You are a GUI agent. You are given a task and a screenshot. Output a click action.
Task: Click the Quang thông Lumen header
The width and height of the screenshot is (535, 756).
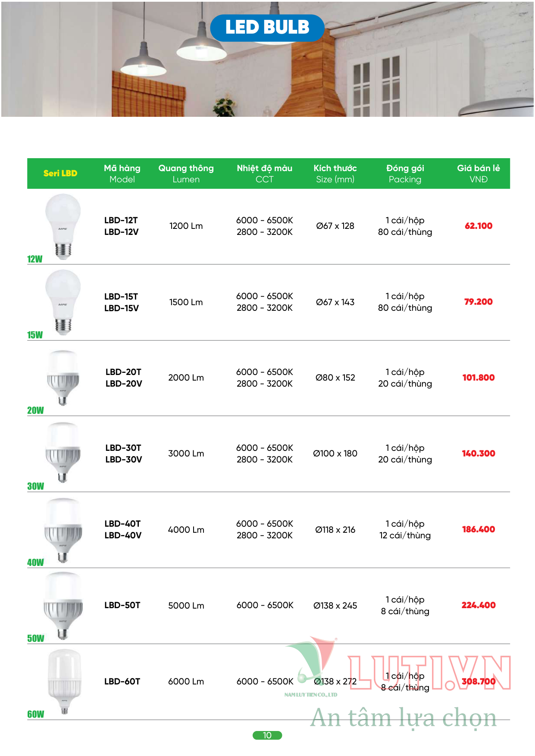click(186, 173)
